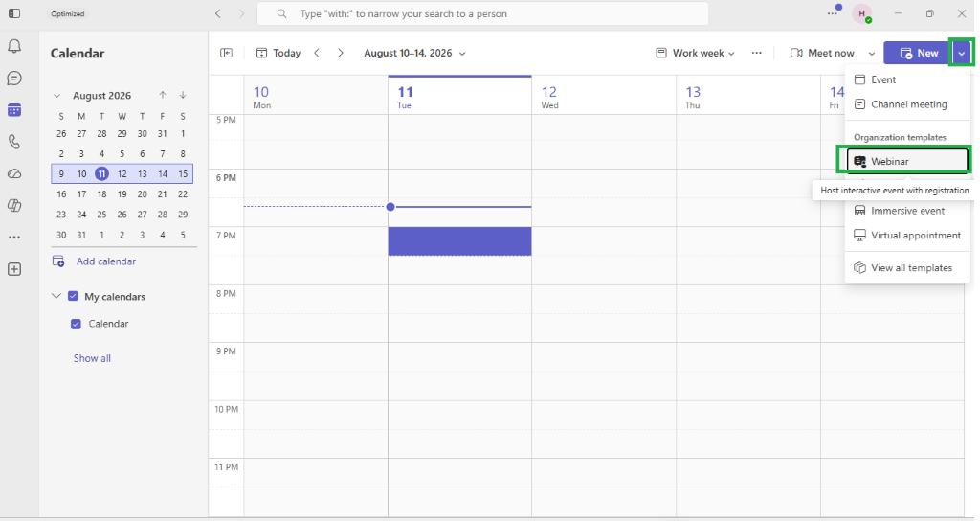Select the Webinar template
The width and height of the screenshot is (980, 521).
[x=907, y=161]
